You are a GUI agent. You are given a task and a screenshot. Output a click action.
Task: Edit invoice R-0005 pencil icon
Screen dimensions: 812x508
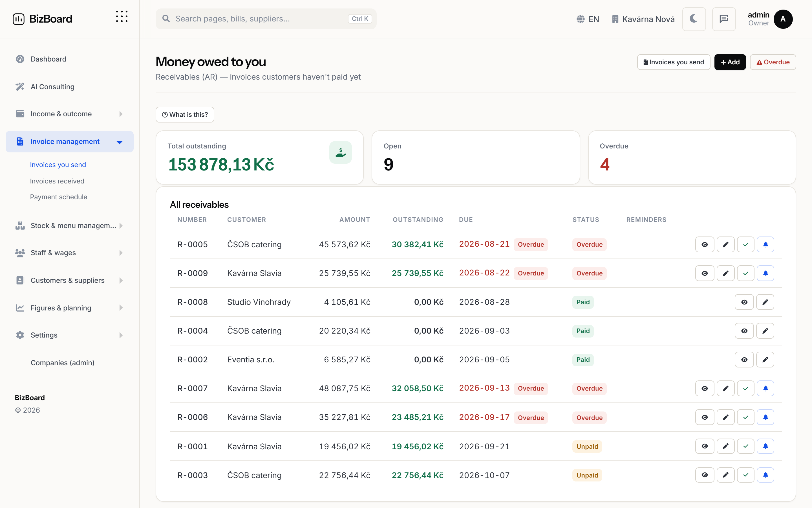point(725,244)
